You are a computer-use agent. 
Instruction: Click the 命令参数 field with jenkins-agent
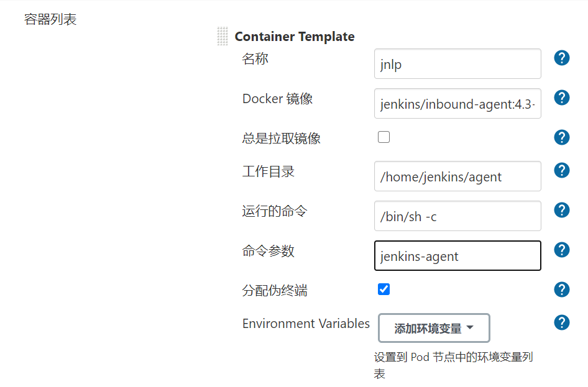tap(457, 255)
